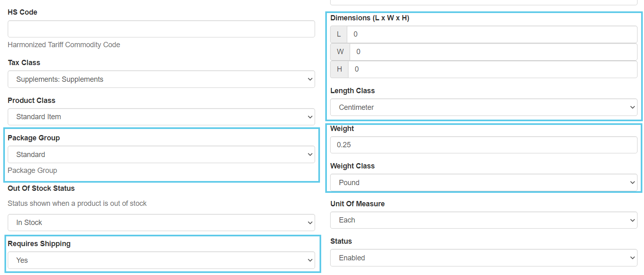644x275 pixels.
Task: Open the Tax Class dropdown
Action: click(x=161, y=79)
